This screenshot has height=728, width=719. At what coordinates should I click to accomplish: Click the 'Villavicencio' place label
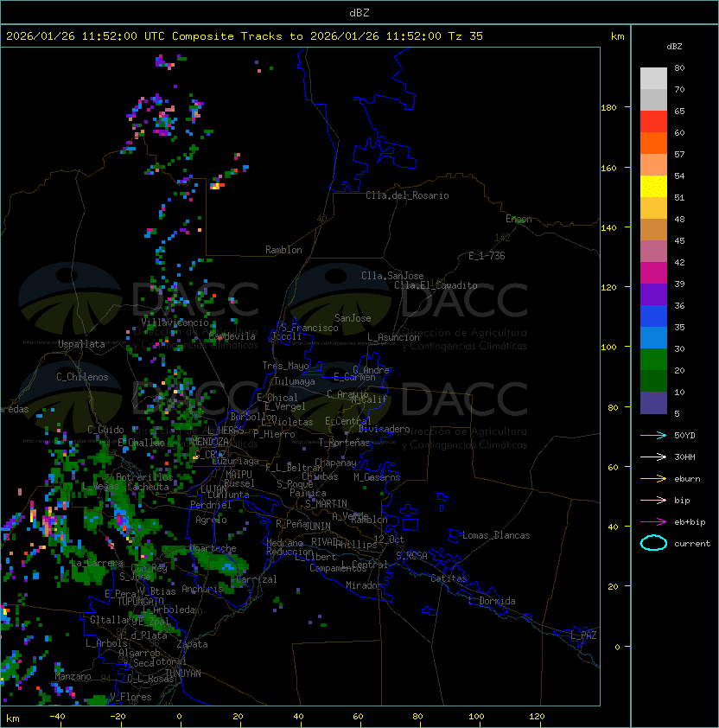pos(175,322)
